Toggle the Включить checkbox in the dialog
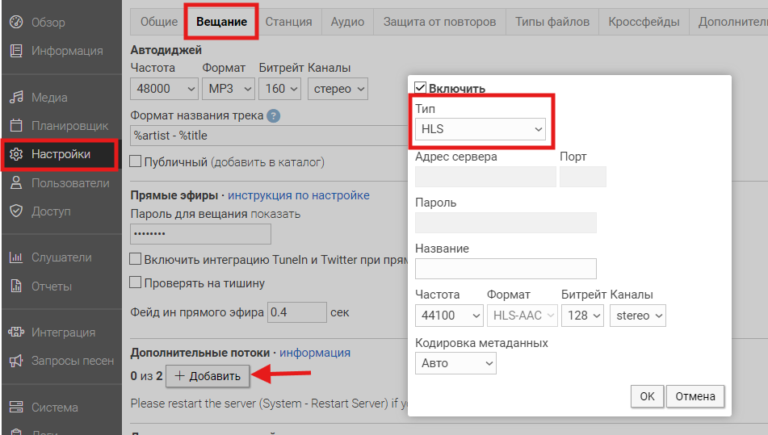This screenshot has width=768, height=435. (x=421, y=88)
